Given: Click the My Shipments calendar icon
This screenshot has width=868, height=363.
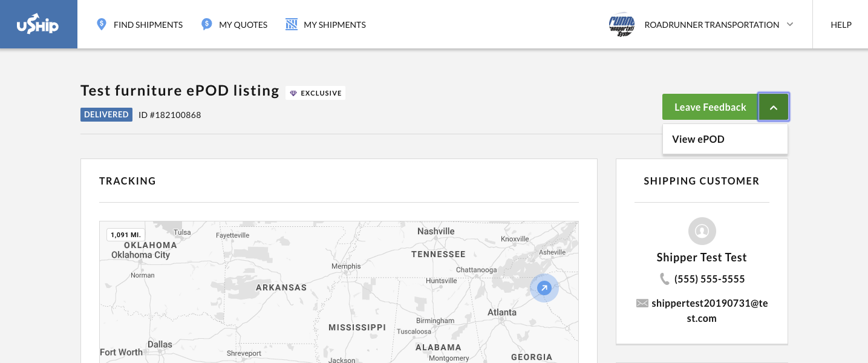Looking at the screenshot, I should (291, 24).
